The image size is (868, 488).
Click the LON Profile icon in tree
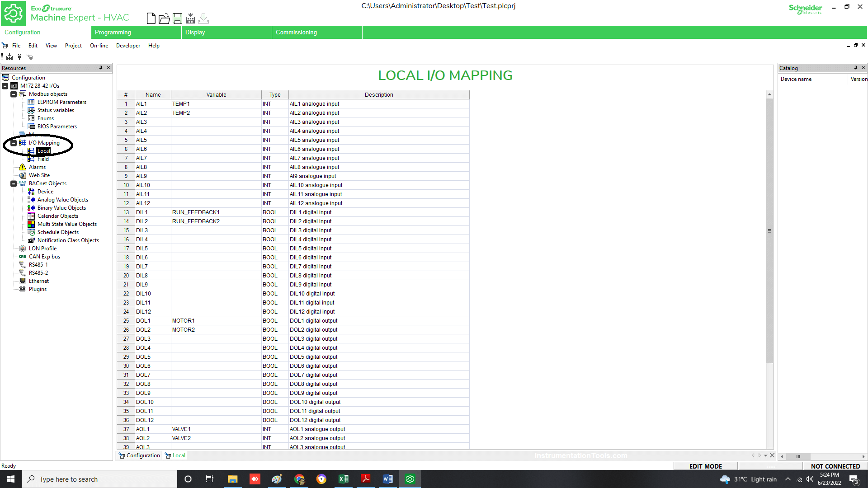(x=23, y=249)
